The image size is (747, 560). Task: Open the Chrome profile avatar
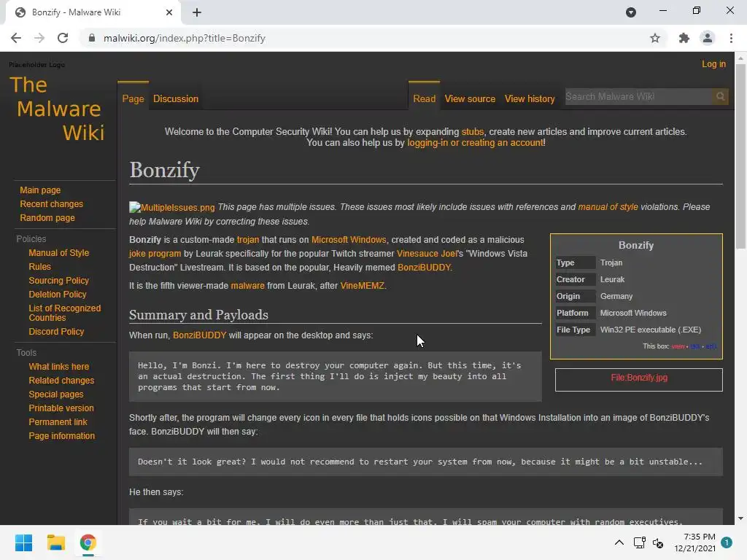tap(708, 38)
